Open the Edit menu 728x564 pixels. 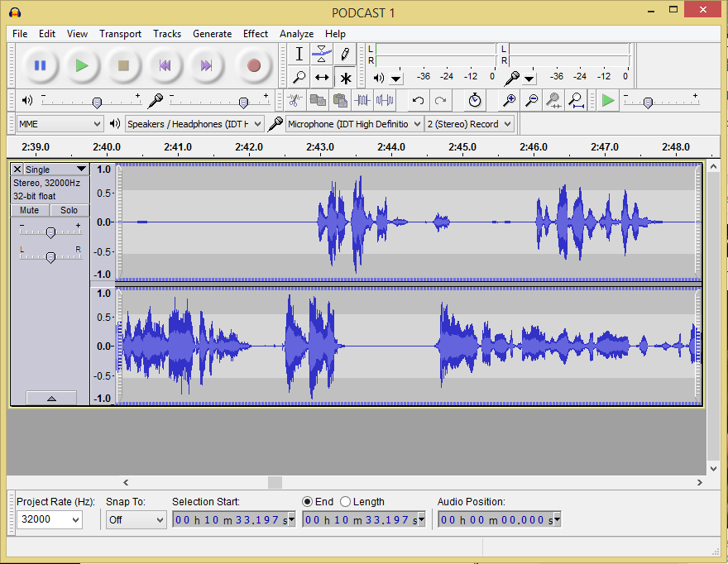47,34
